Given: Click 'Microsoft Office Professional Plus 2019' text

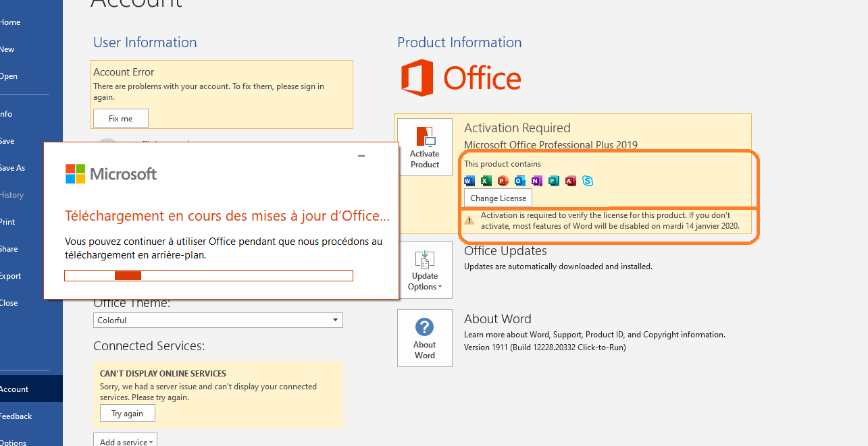Looking at the screenshot, I should [x=551, y=145].
